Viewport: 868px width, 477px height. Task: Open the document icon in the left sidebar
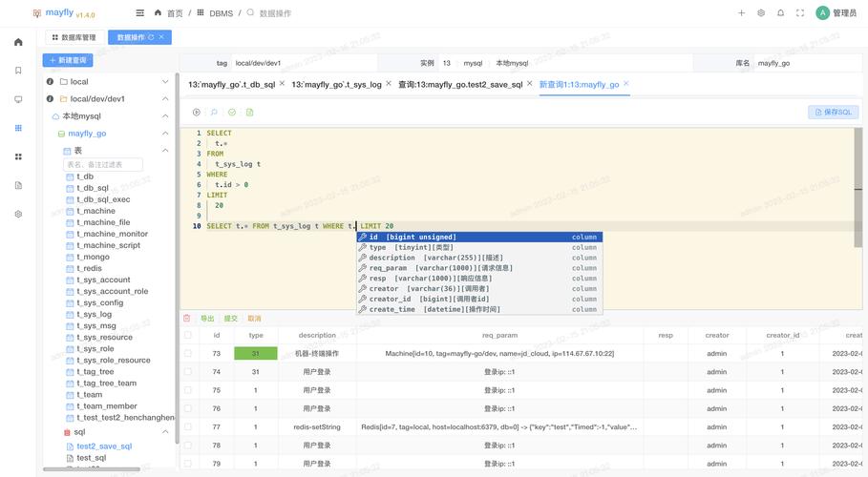[x=18, y=185]
